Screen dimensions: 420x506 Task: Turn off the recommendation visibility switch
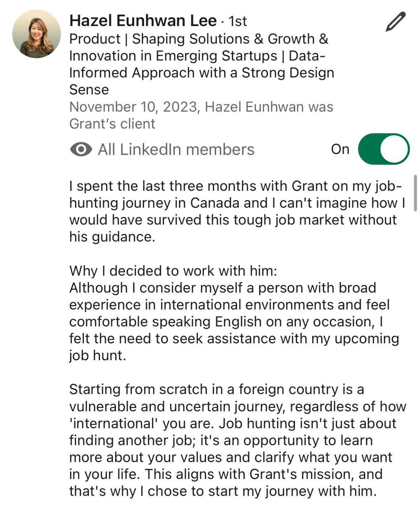[384, 149]
